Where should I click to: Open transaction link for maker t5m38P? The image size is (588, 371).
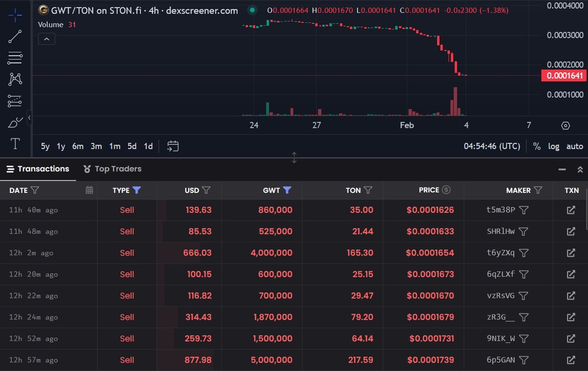(x=570, y=210)
